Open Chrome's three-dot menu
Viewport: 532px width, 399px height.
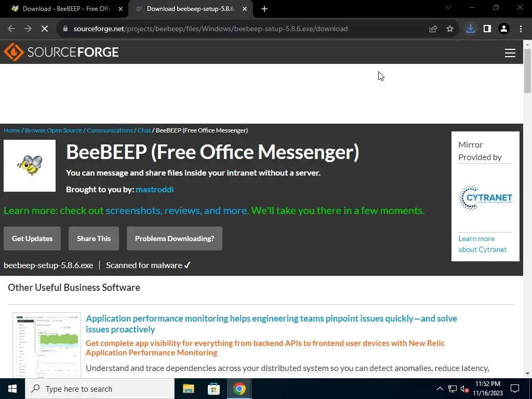521,29
